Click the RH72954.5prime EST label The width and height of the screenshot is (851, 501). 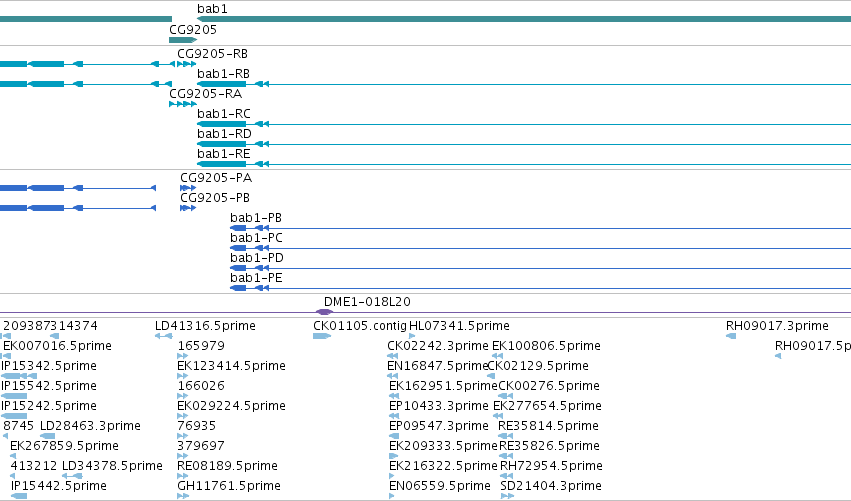(551, 467)
